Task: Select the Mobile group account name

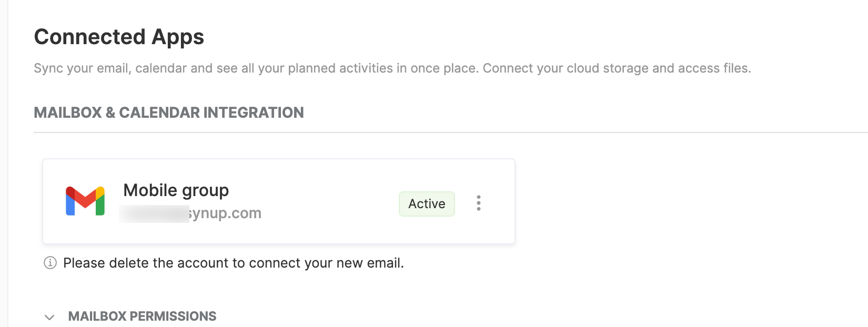Action: coord(176,190)
